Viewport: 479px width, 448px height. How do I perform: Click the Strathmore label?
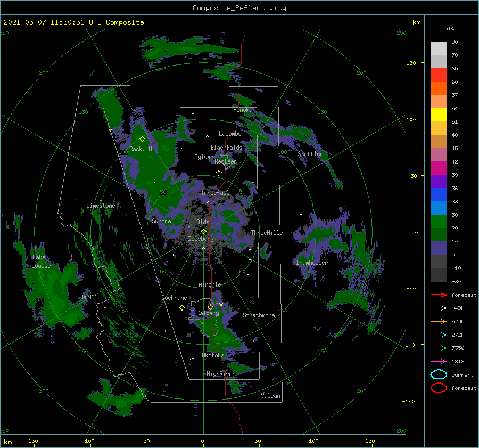[x=259, y=315]
